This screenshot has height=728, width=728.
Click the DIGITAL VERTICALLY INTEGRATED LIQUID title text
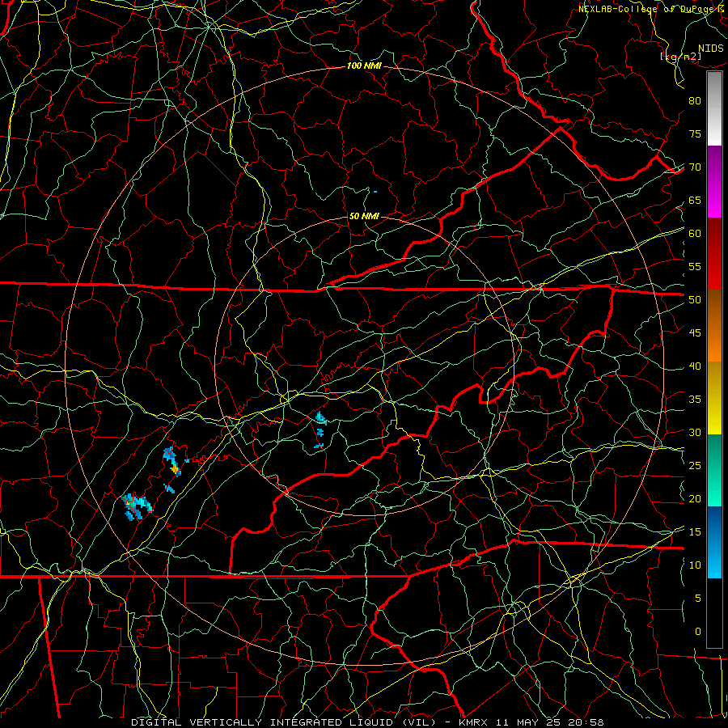click(x=283, y=722)
